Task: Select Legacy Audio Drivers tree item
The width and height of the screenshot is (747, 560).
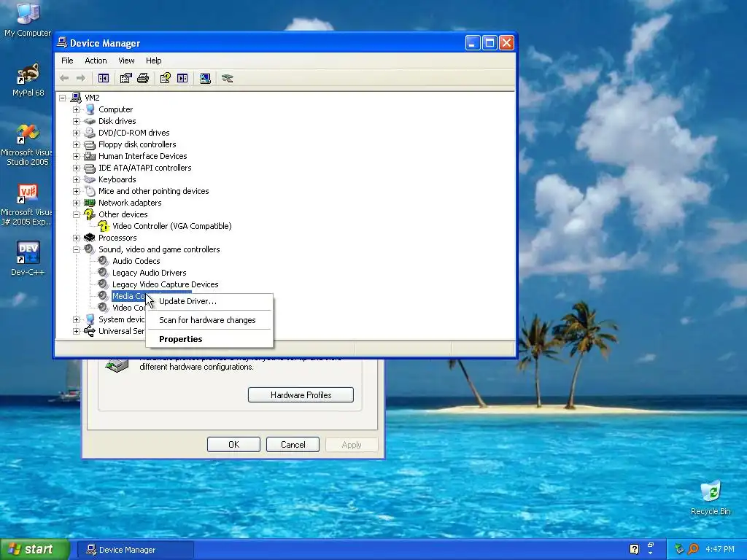Action: 149,273
